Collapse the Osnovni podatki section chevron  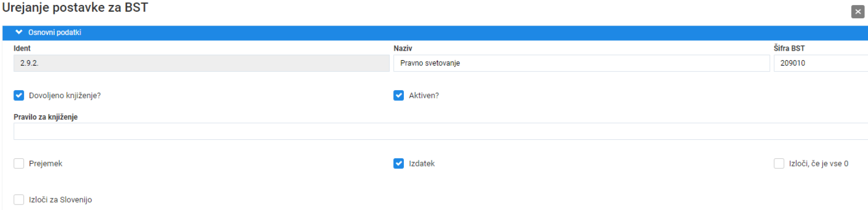pos(19,32)
